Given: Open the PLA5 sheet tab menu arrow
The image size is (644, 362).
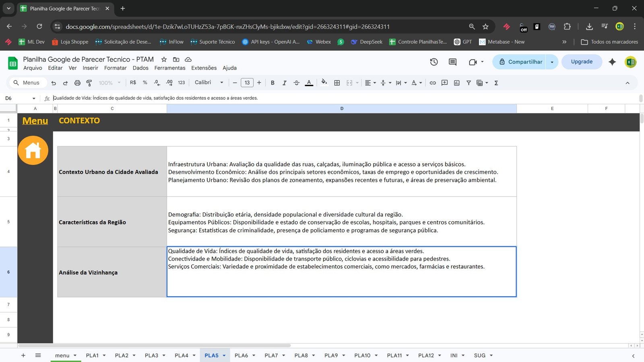Looking at the screenshot, I should (x=224, y=356).
